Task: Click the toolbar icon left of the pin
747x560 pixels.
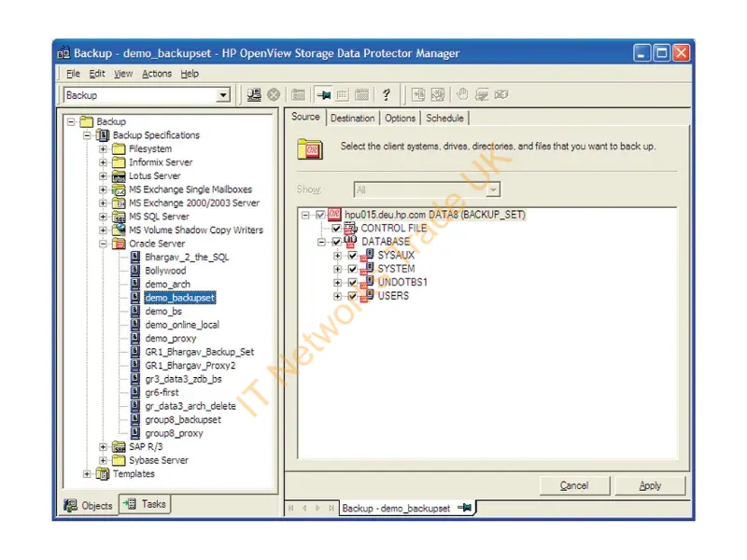Action: pos(298,95)
